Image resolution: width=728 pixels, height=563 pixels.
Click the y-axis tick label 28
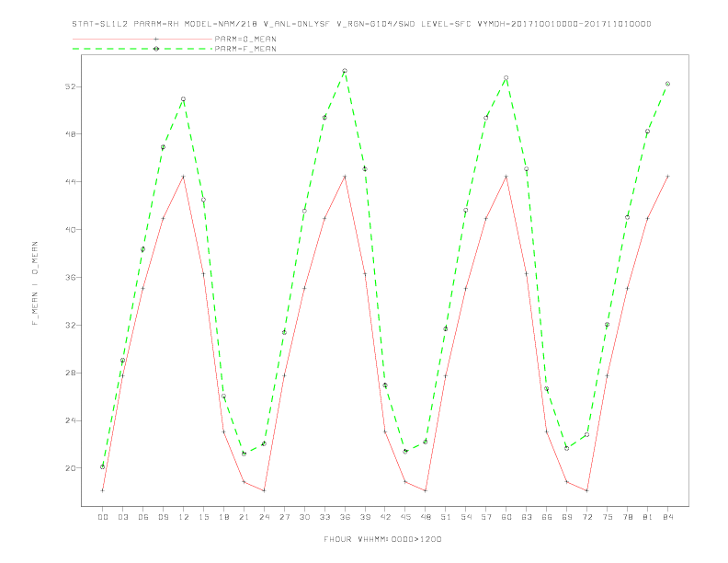[x=71, y=373]
